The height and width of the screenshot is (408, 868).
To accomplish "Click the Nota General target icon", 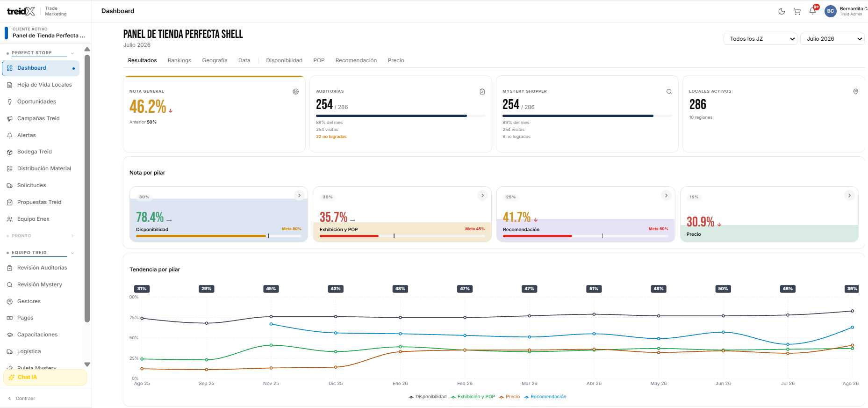I will 295,92.
